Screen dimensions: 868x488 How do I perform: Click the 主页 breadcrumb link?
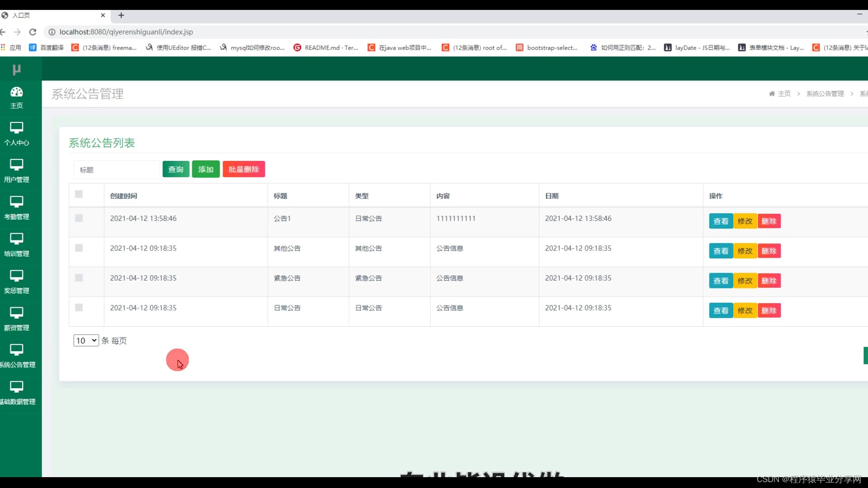[x=784, y=94]
